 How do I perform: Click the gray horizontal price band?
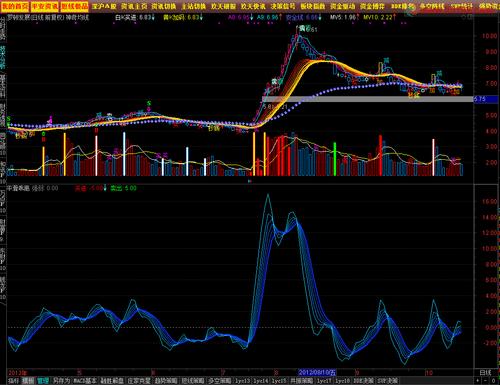click(368, 99)
